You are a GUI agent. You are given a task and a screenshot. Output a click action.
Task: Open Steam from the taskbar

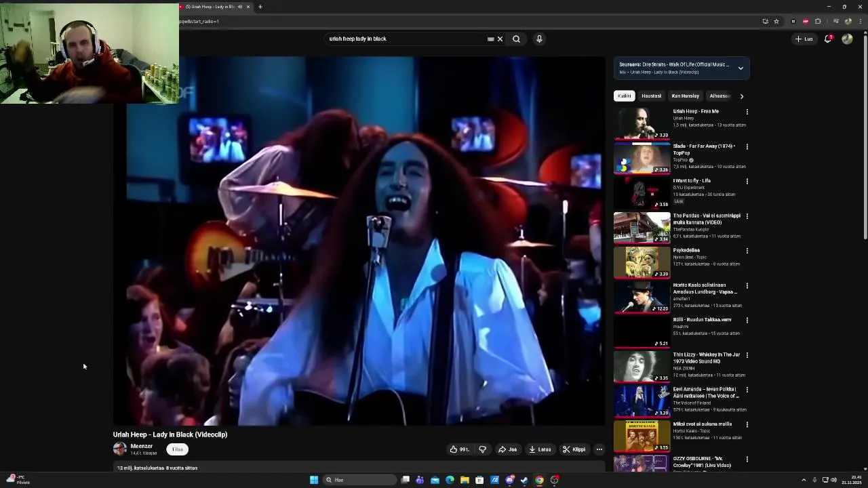[x=524, y=480]
